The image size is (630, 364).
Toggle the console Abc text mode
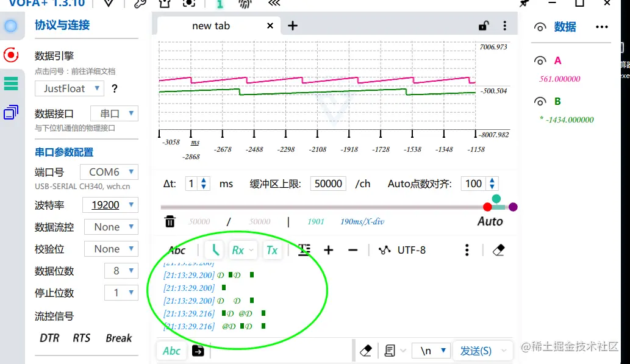(x=177, y=251)
